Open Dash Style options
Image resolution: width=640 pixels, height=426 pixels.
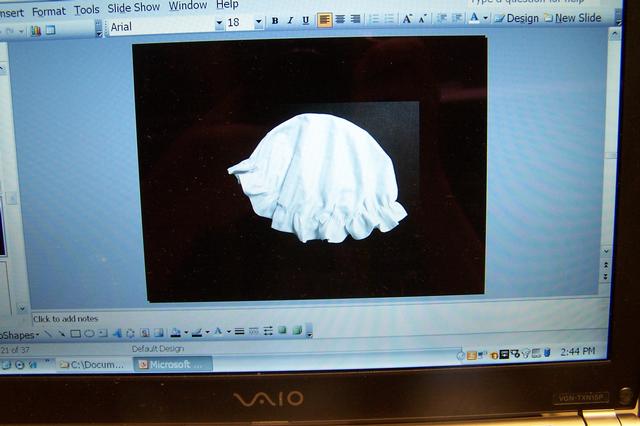coord(253,331)
